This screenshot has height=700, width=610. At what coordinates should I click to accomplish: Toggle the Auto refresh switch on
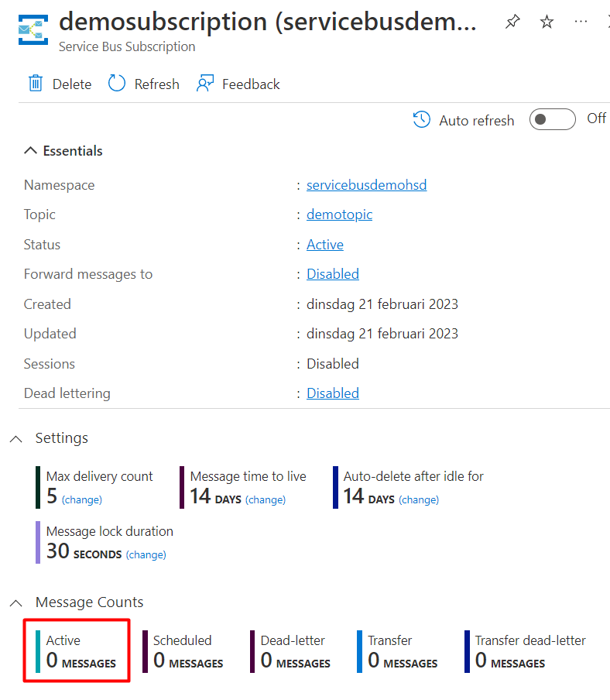[553, 119]
